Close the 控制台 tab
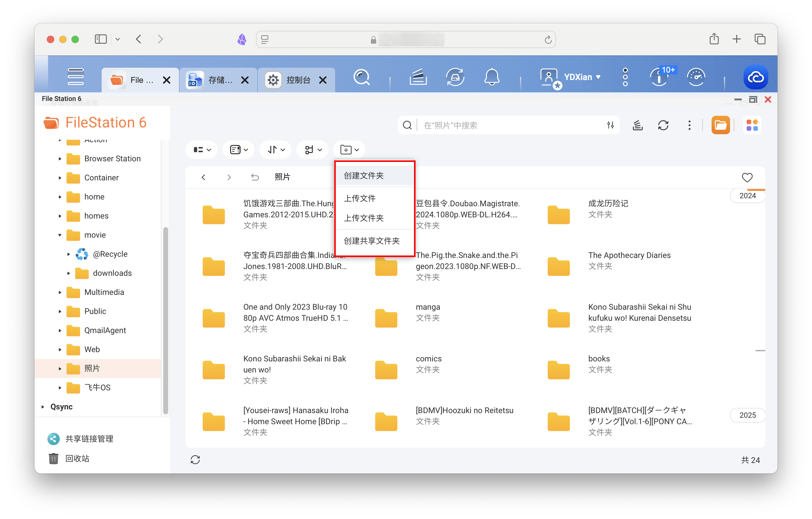This screenshot has height=519, width=812. point(323,80)
